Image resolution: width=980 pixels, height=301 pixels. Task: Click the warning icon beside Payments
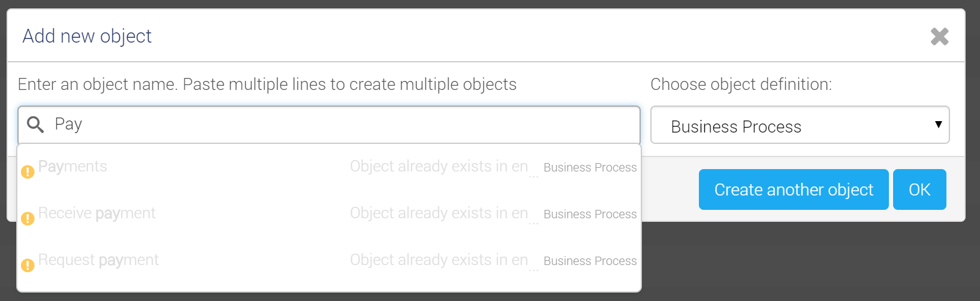point(28,172)
